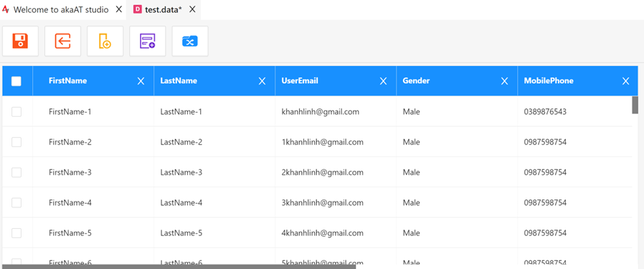Click the vertical scrollbar thumb
The height and width of the screenshot is (269, 644).
click(635, 105)
